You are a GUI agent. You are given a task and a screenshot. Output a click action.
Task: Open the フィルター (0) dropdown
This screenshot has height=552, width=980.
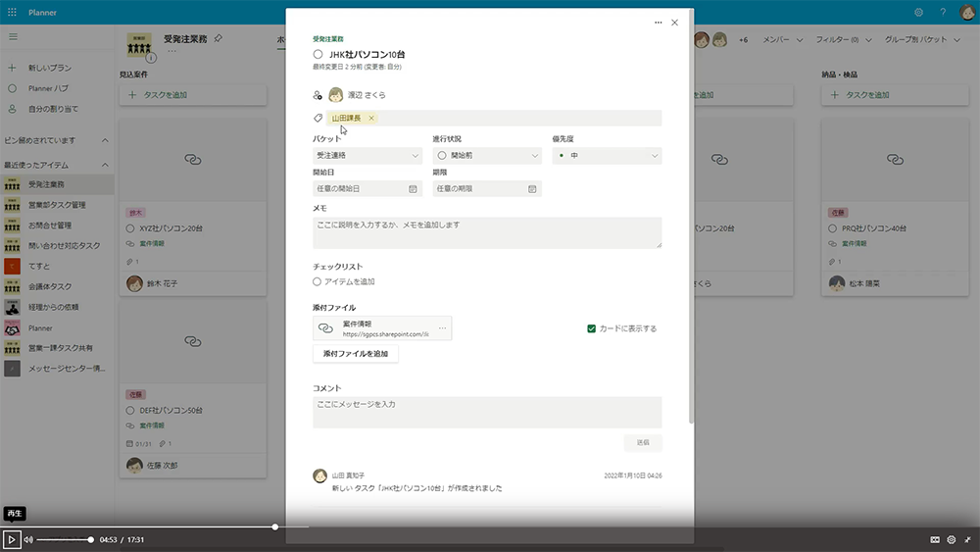pos(843,39)
